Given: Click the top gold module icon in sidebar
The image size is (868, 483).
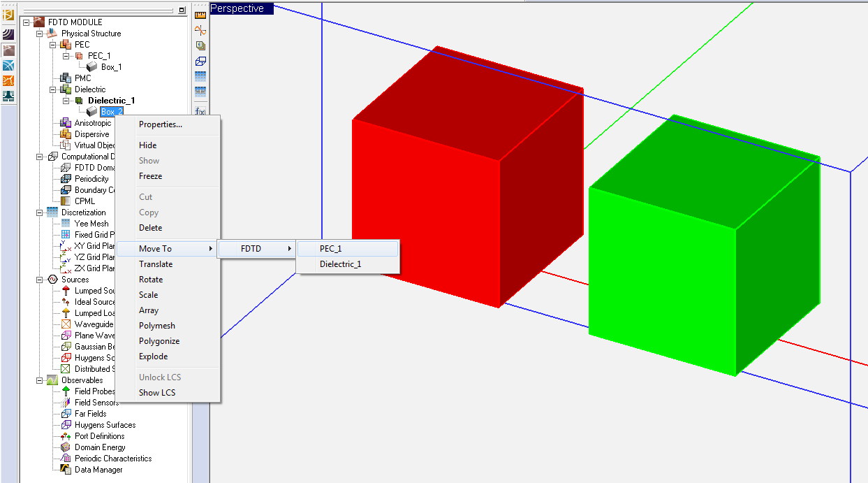Looking at the screenshot, I should tap(8, 13).
